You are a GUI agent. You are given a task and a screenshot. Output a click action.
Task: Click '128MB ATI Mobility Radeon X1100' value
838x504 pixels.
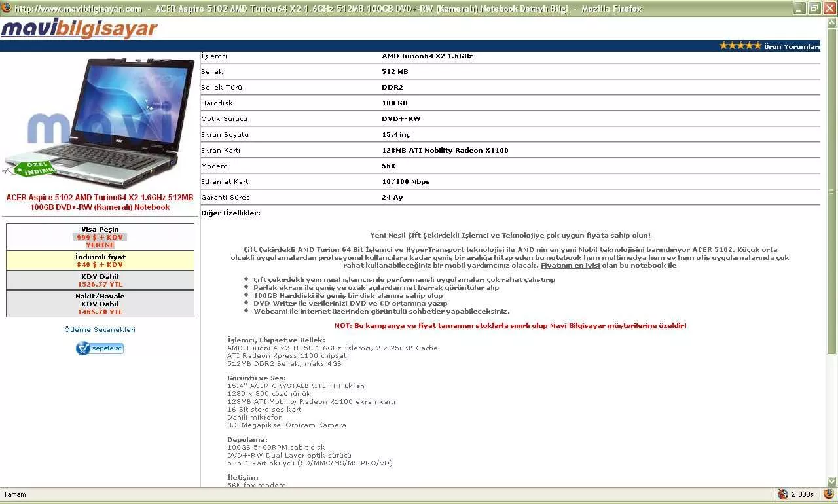[x=445, y=150]
